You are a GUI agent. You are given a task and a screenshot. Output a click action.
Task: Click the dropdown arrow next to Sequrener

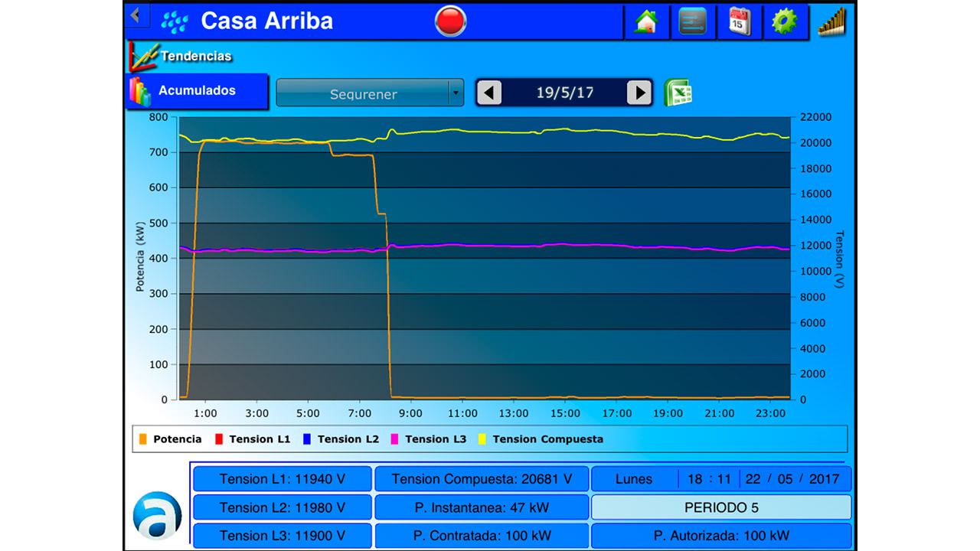(456, 93)
